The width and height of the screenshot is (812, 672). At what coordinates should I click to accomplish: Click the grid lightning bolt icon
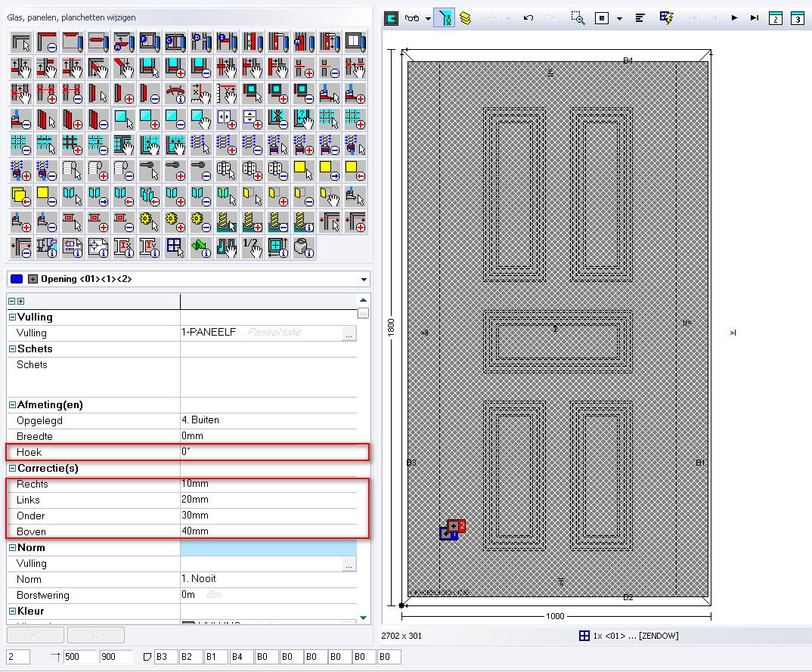pyautogui.click(x=667, y=18)
